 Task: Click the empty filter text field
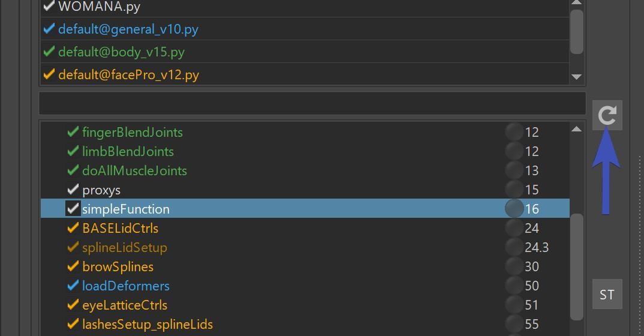pos(312,103)
